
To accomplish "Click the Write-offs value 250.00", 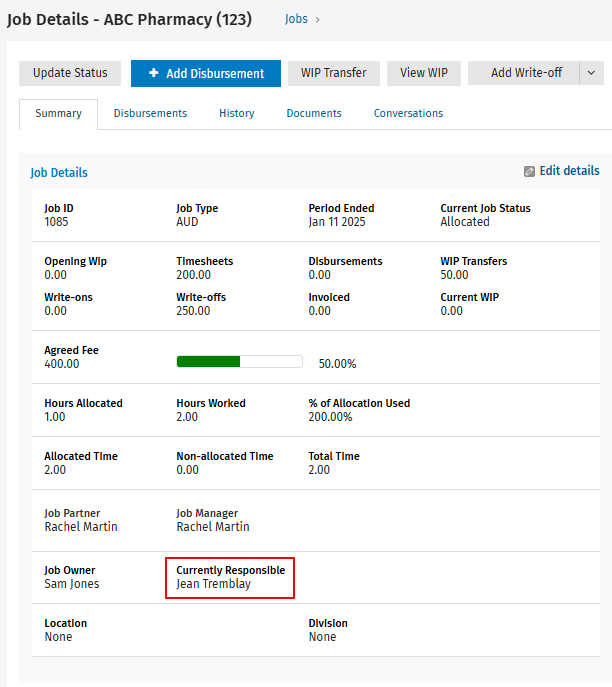I will [193, 311].
